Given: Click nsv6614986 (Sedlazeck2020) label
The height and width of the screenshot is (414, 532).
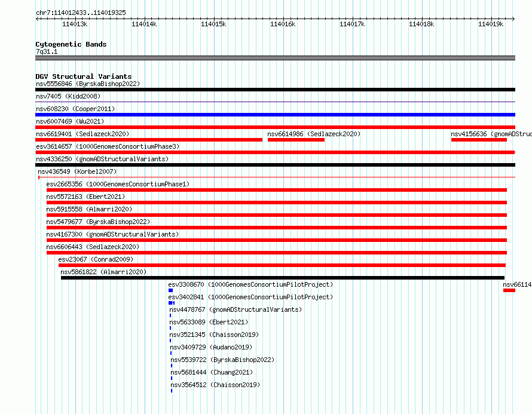Looking at the screenshot, I should [x=314, y=134].
